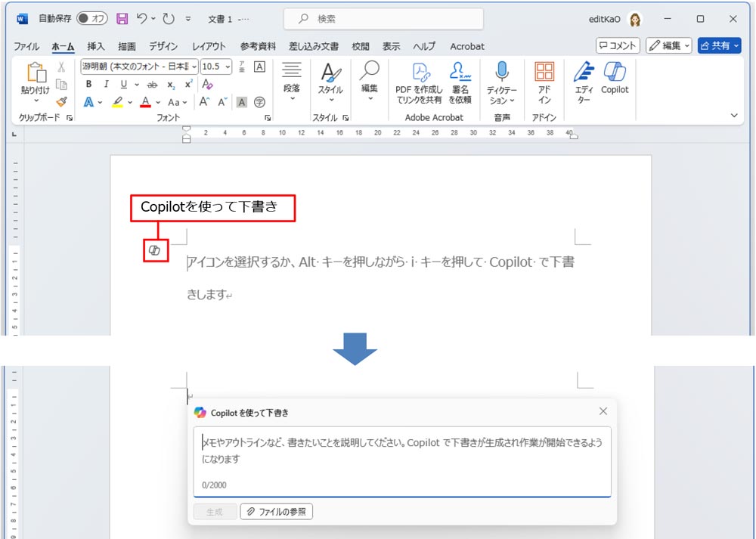Apply superscript formatting
The height and width of the screenshot is (539, 756).
point(188,84)
